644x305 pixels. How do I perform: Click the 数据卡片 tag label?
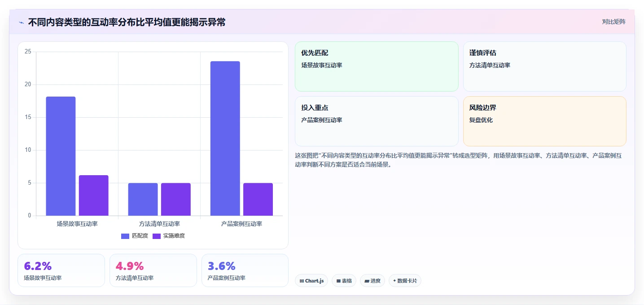pyautogui.click(x=407, y=281)
